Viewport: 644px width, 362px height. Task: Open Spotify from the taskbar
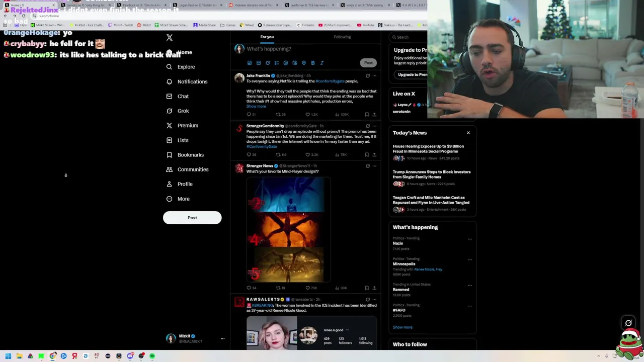pyautogui.click(x=152, y=356)
